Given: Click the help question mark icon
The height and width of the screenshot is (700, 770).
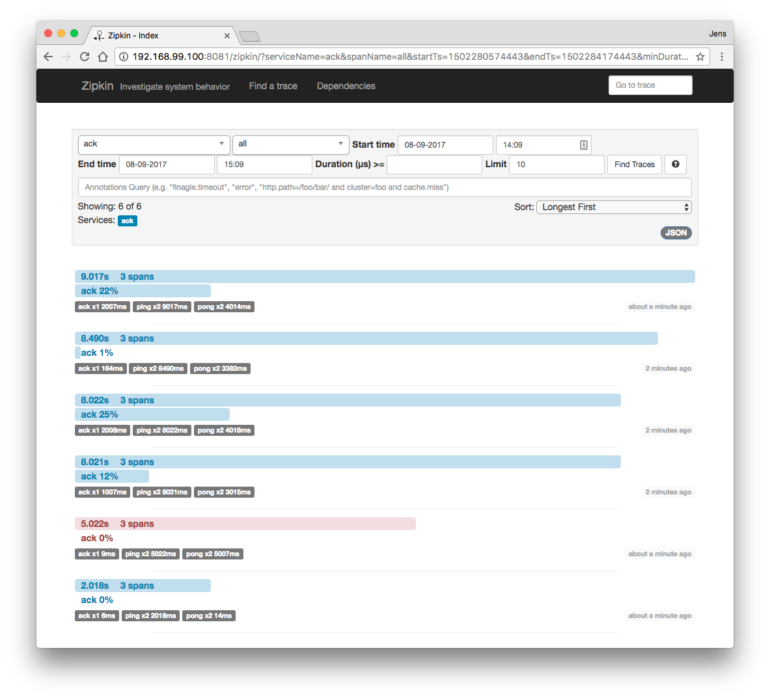Looking at the screenshot, I should click(x=675, y=165).
